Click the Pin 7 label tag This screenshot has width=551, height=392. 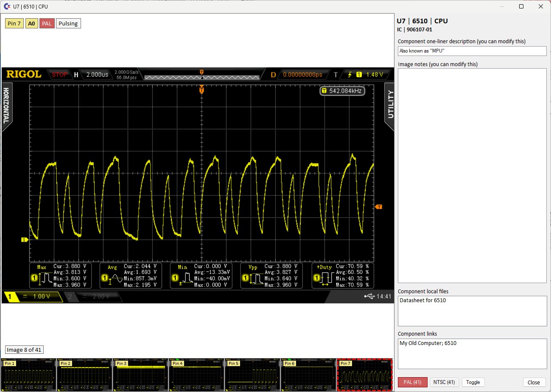click(14, 24)
